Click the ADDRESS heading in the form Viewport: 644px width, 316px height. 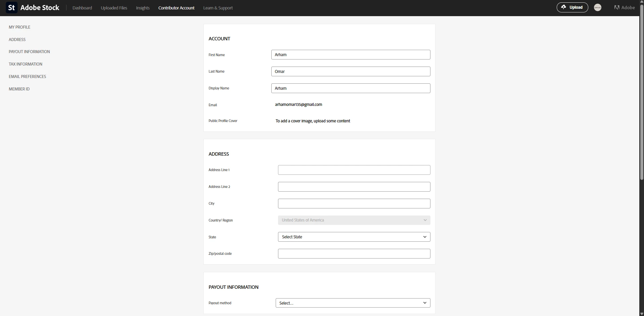click(219, 154)
